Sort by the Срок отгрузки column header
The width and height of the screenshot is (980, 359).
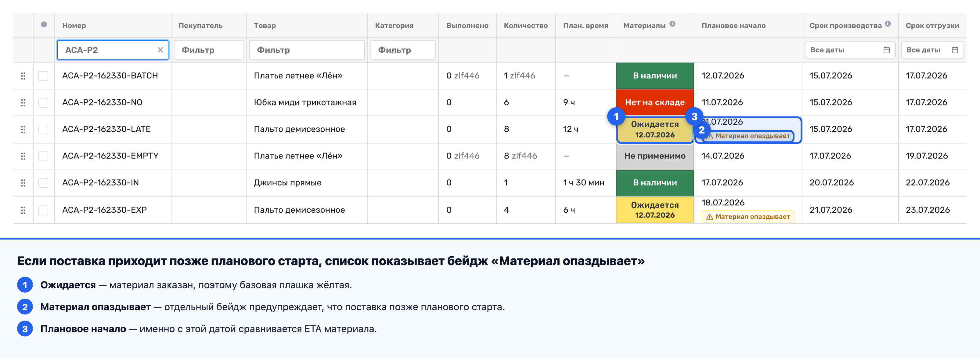(932, 26)
